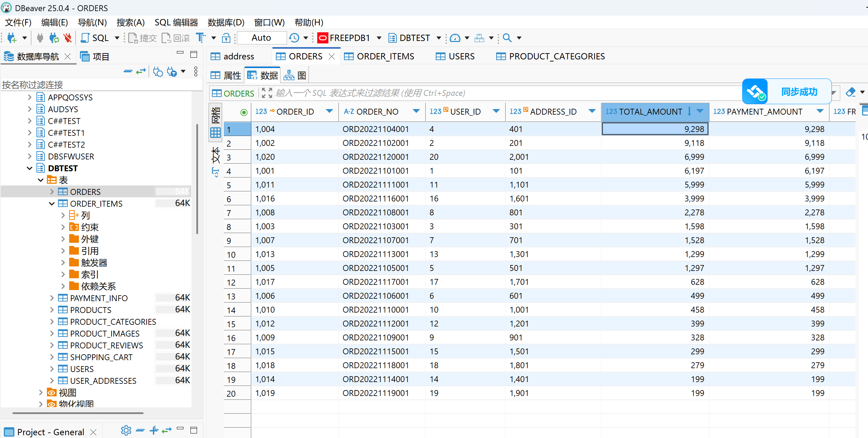Click the search magnifier toolbar icon

[507, 38]
